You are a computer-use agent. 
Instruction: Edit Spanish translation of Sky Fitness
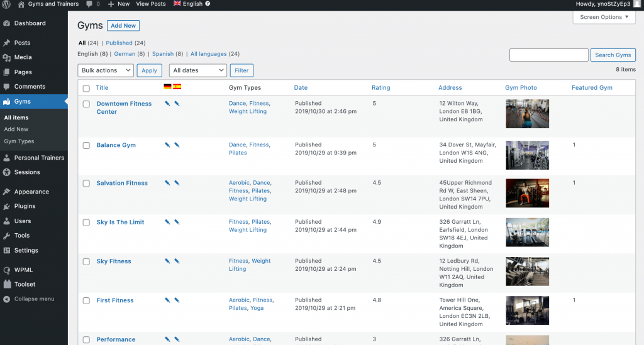[x=177, y=261]
